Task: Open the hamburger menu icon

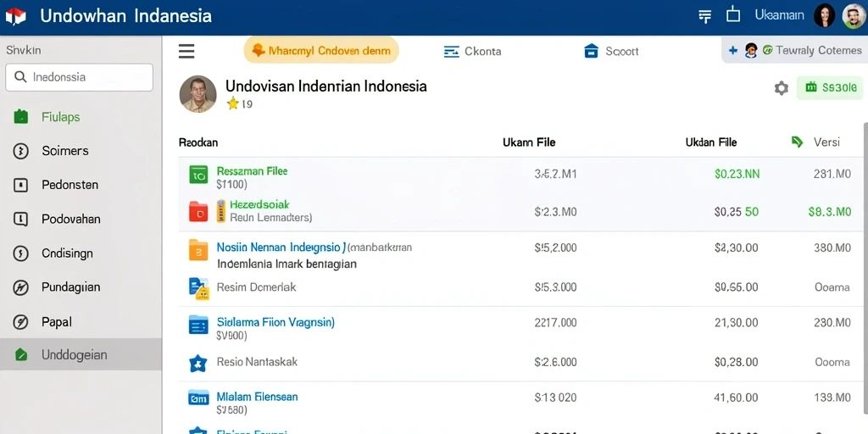Action: pyautogui.click(x=186, y=52)
